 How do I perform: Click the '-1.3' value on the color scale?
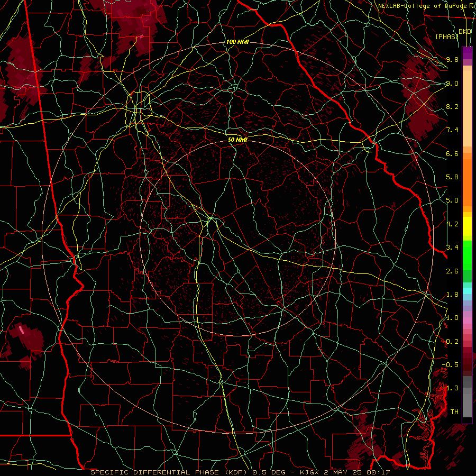(450, 388)
